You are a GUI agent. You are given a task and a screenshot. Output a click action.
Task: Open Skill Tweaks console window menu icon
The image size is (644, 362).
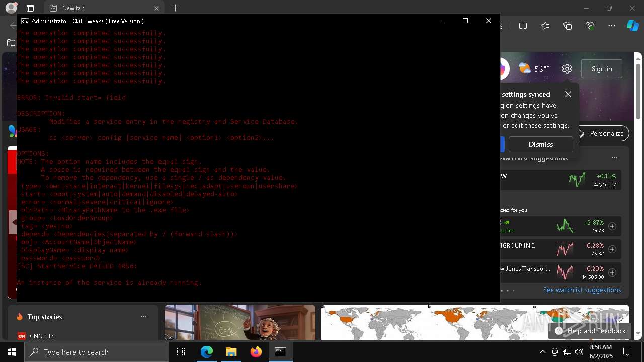(x=25, y=21)
